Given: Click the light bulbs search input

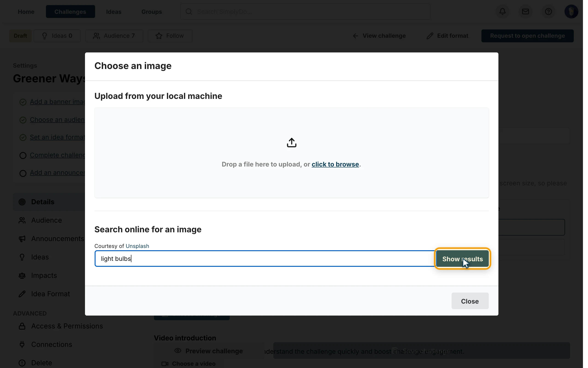Looking at the screenshot, I should 265,259.
